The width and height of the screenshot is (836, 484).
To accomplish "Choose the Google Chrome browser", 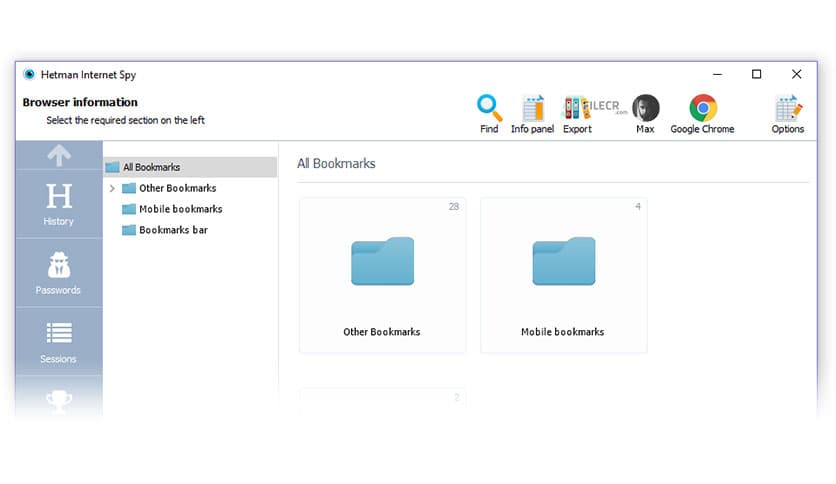I will click(702, 114).
